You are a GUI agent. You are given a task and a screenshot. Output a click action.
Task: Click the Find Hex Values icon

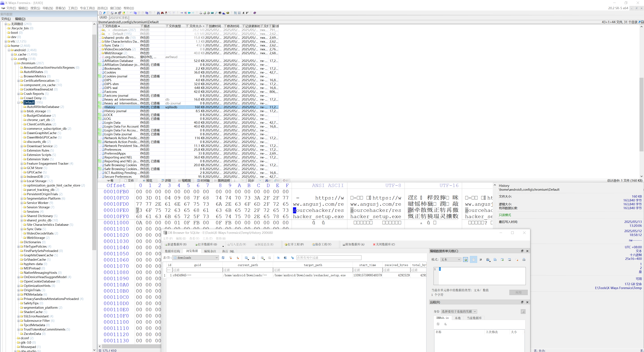[166, 13]
